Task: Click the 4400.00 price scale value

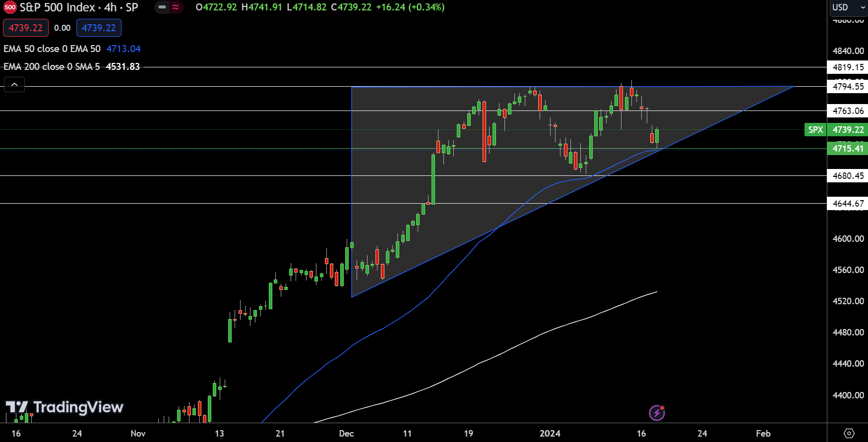Action: tap(848, 395)
